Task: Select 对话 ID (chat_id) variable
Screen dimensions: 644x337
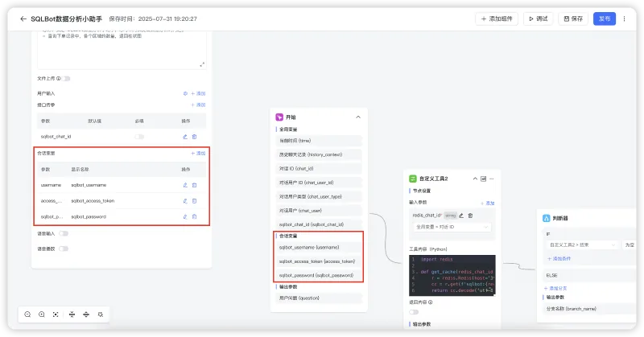Action: pyautogui.click(x=319, y=169)
